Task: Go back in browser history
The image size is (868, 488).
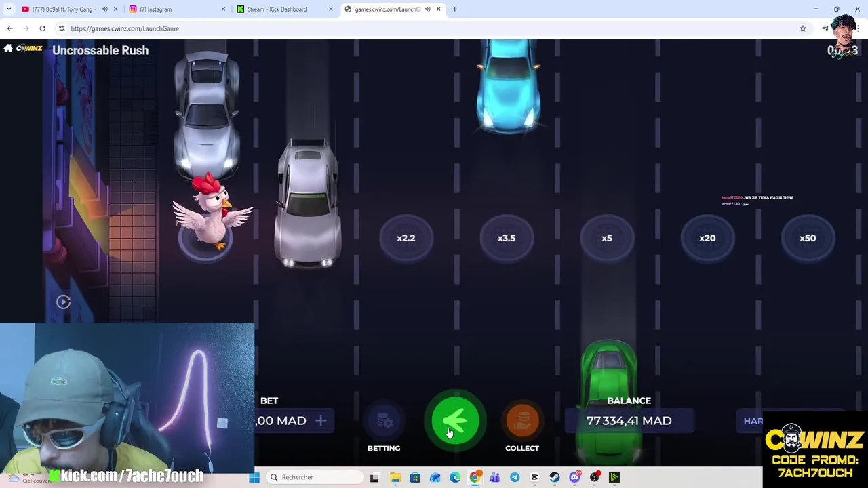Action: (x=9, y=28)
